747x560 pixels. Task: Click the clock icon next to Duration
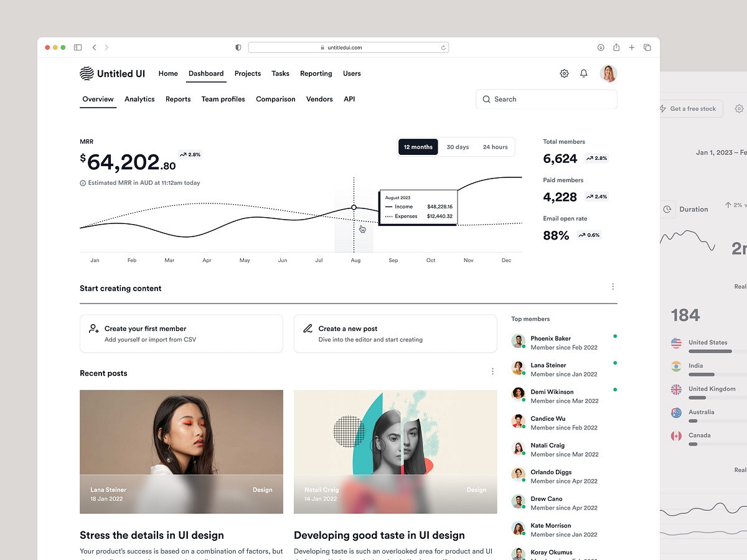point(667,209)
